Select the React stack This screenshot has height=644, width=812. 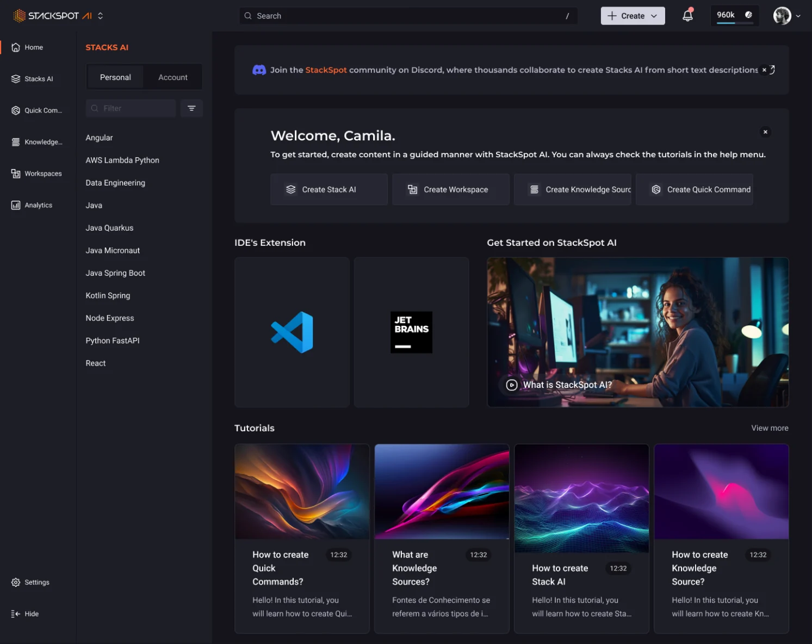coord(96,363)
